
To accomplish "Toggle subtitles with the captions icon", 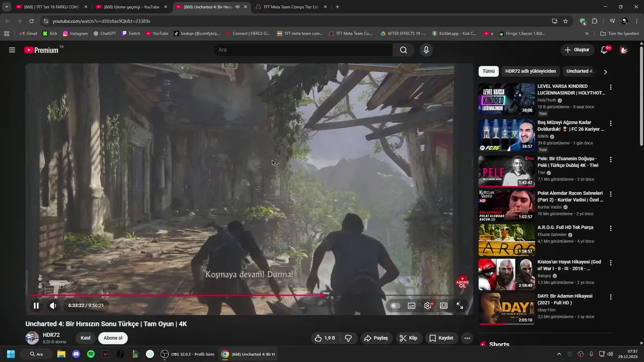I will (x=412, y=306).
